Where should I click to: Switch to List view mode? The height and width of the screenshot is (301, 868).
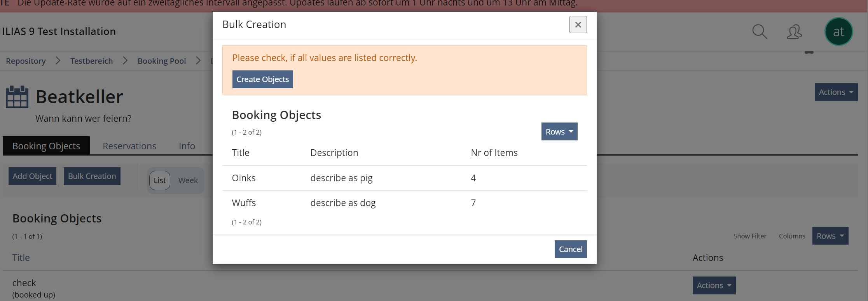[160, 180]
